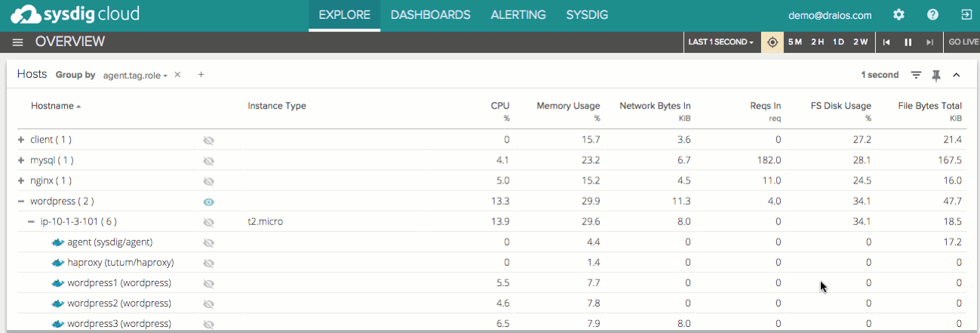Toggle visibility eye for mysql row
Image resolution: width=980 pixels, height=333 pixels.
coord(209,161)
